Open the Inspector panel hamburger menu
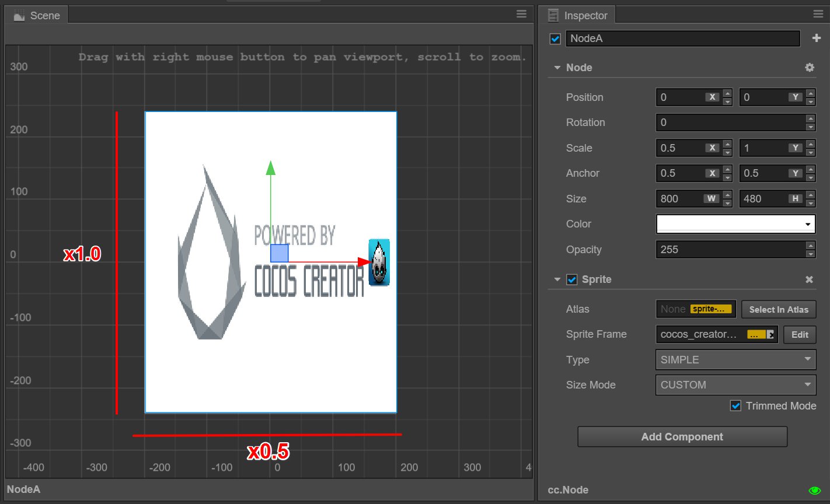The height and width of the screenshot is (504, 830). pos(818,15)
